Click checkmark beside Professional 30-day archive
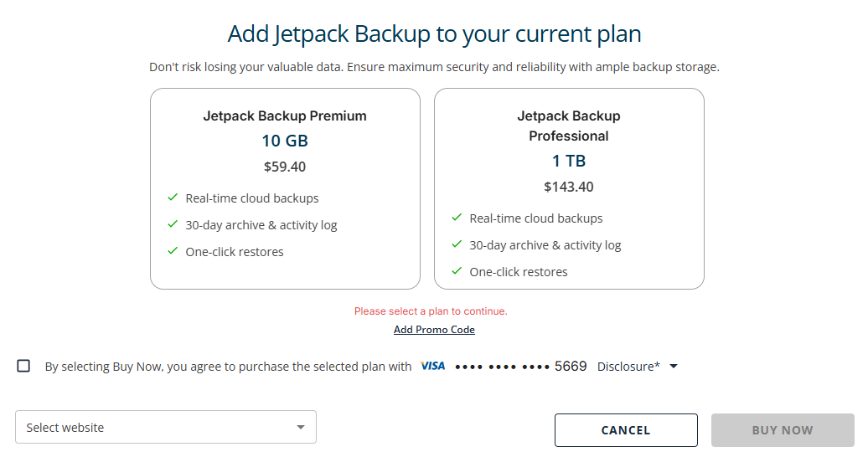 point(457,244)
